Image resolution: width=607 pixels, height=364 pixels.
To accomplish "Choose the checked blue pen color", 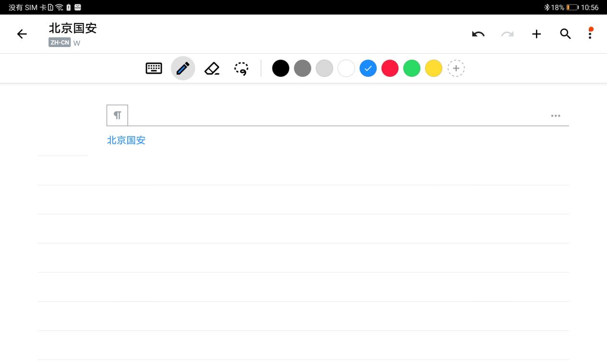I will (x=368, y=69).
